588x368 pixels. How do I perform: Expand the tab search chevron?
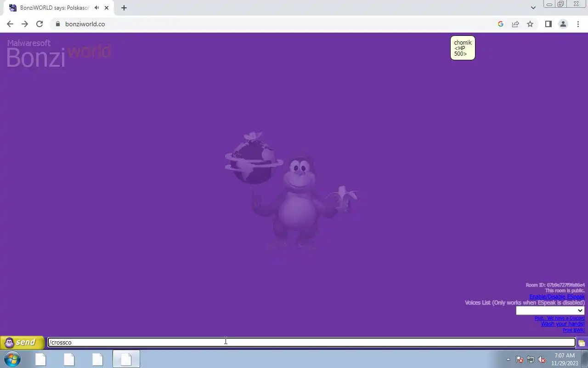tap(533, 8)
